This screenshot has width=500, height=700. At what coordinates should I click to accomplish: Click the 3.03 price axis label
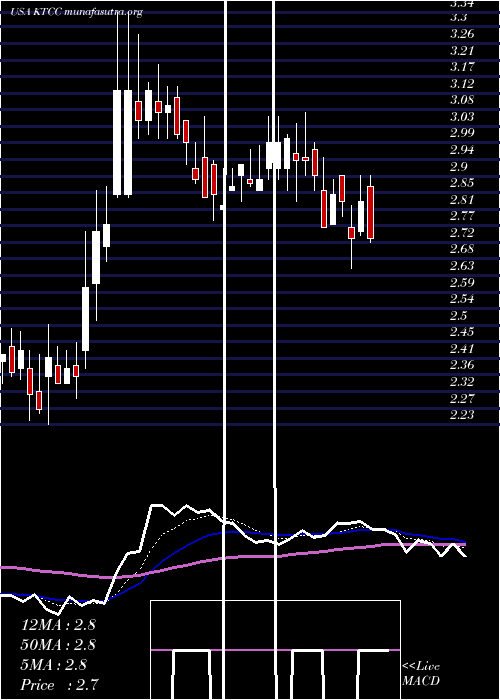(462, 117)
